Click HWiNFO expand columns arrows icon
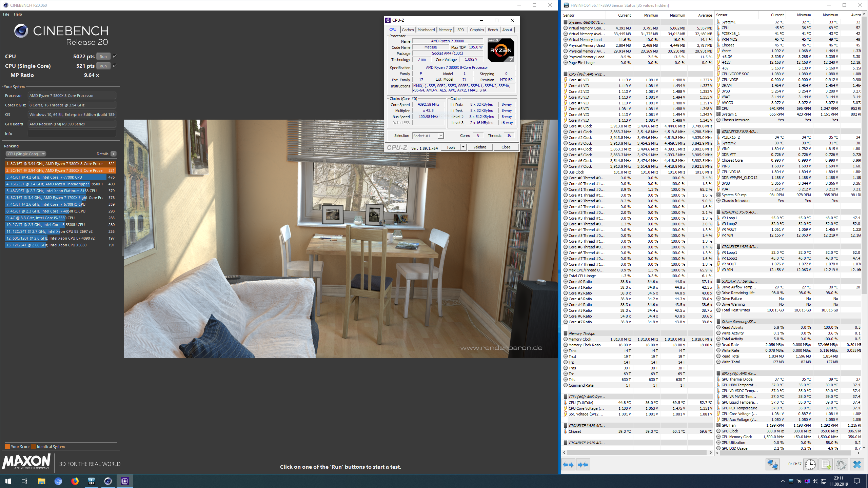Screen dimensions: 868x488 [569, 465]
